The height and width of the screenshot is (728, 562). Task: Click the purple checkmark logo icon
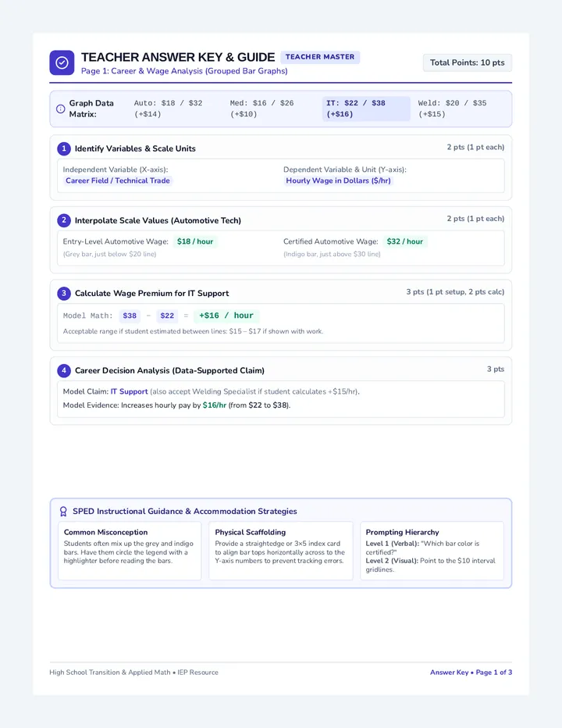62,62
